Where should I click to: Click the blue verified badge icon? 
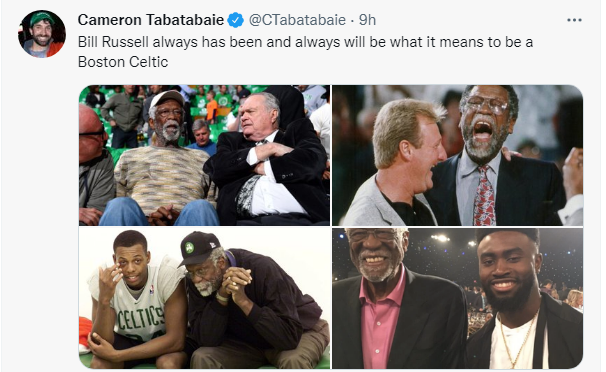(235, 20)
